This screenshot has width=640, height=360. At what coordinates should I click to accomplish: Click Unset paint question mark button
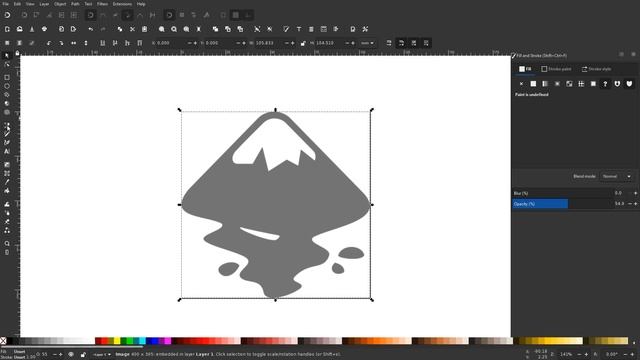coord(605,84)
